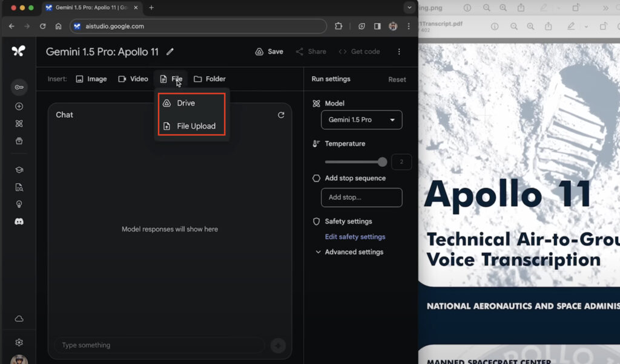Image resolution: width=620 pixels, height=364 pixels.
Task: Open Chrome extensions puzzle icon
Action: click(x=338, y=26)
